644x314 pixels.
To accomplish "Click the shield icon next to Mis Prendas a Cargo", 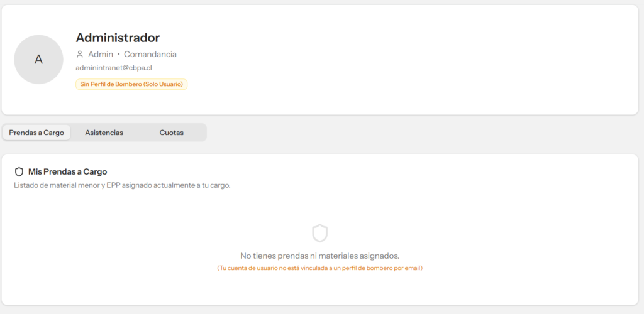I will point(19,171).
